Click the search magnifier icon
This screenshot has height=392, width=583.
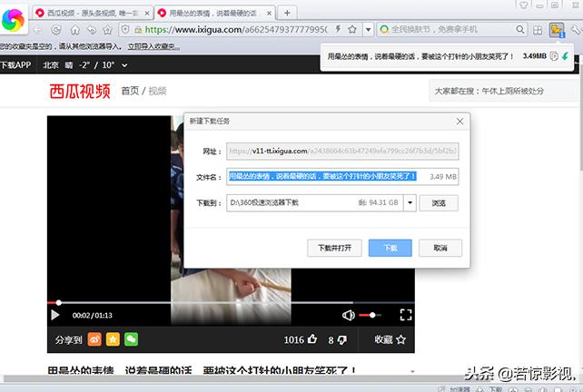(520, 29)
